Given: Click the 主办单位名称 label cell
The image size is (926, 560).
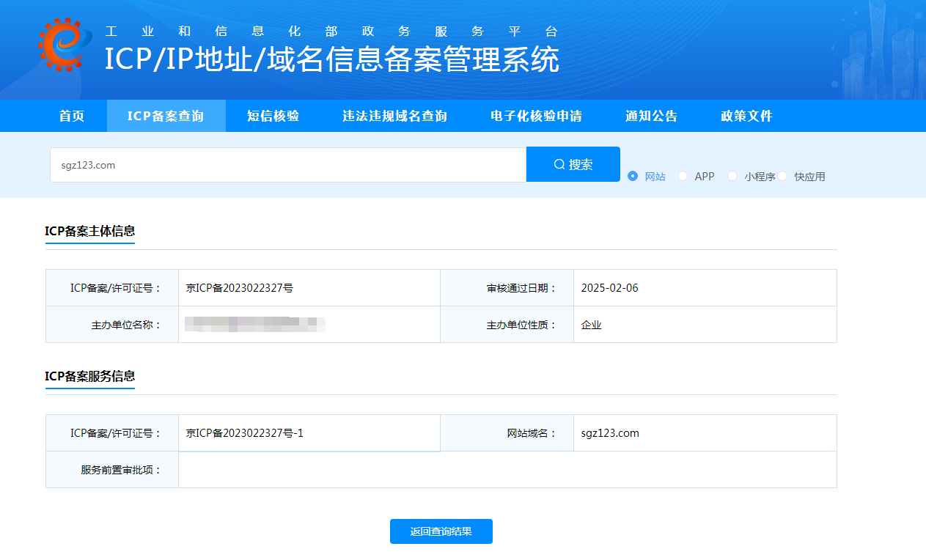Looking at the screenshot, I should pyautogui.click(x=112, y=325).
